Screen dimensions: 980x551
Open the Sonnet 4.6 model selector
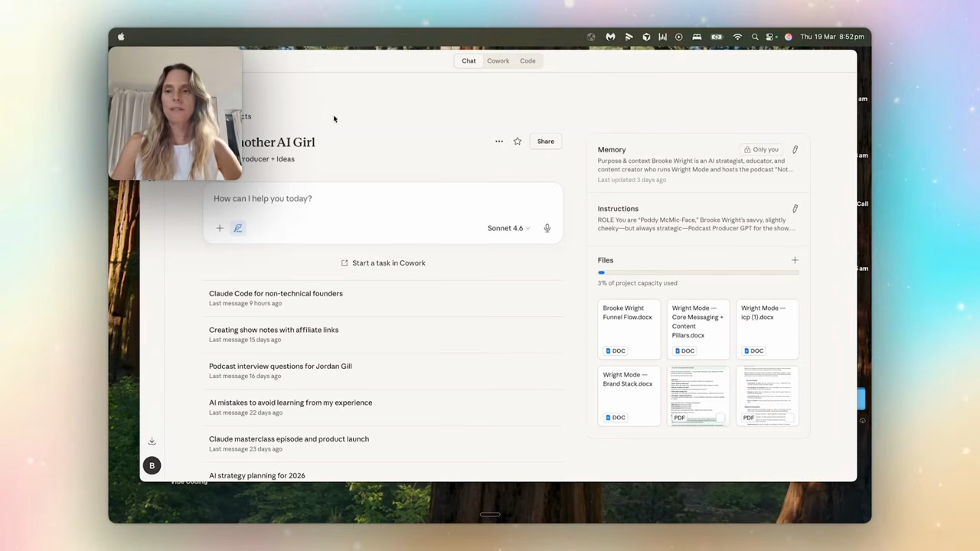[508, 228]
